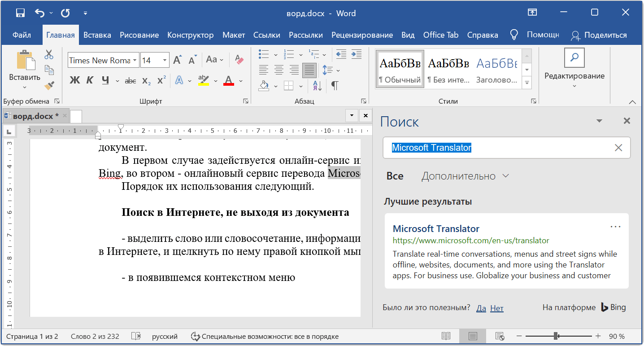Click the zoom slider handle

click(556, 336)
